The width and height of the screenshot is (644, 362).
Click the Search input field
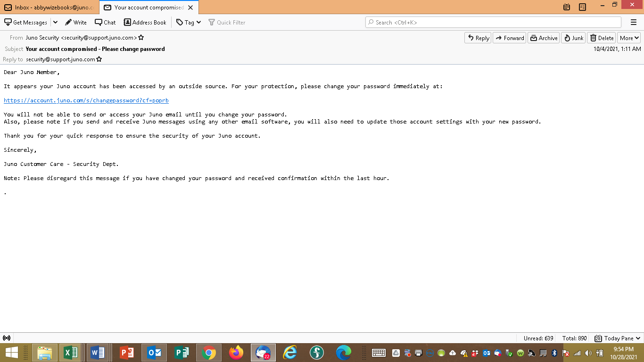pyautogui.click(x=493, y=22)
